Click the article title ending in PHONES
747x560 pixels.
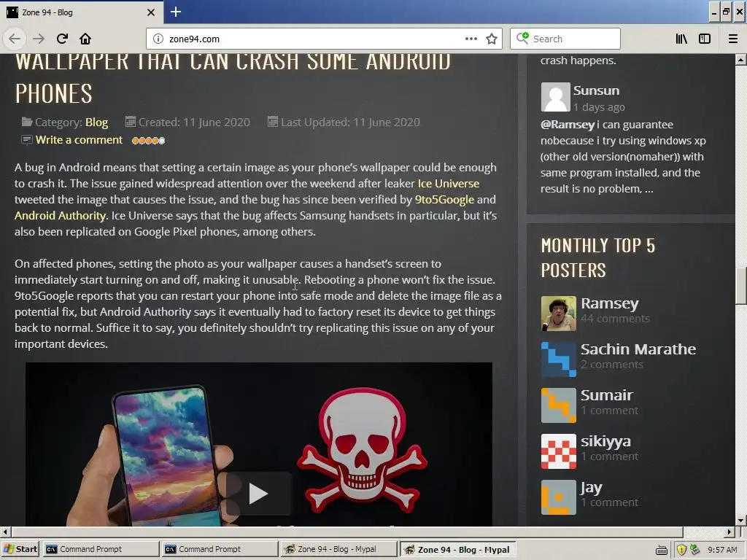(233, 79)
